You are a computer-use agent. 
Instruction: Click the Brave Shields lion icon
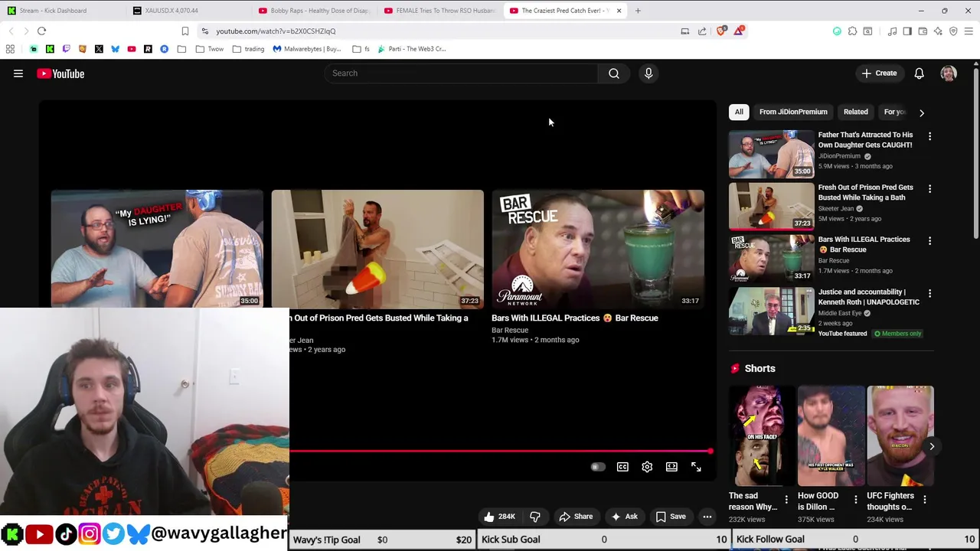[721, 31]
